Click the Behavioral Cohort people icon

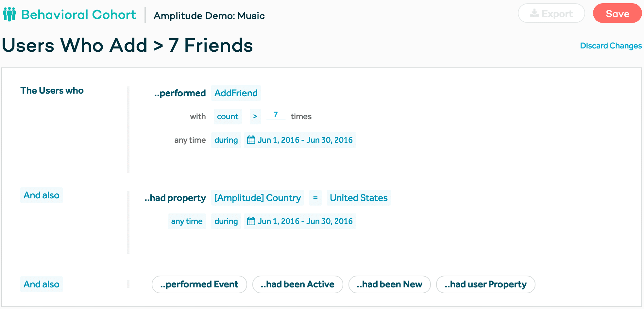click(9, 14)
